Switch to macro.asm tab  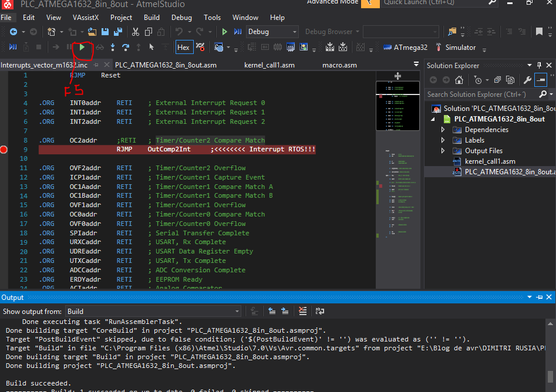pos(339,65)
